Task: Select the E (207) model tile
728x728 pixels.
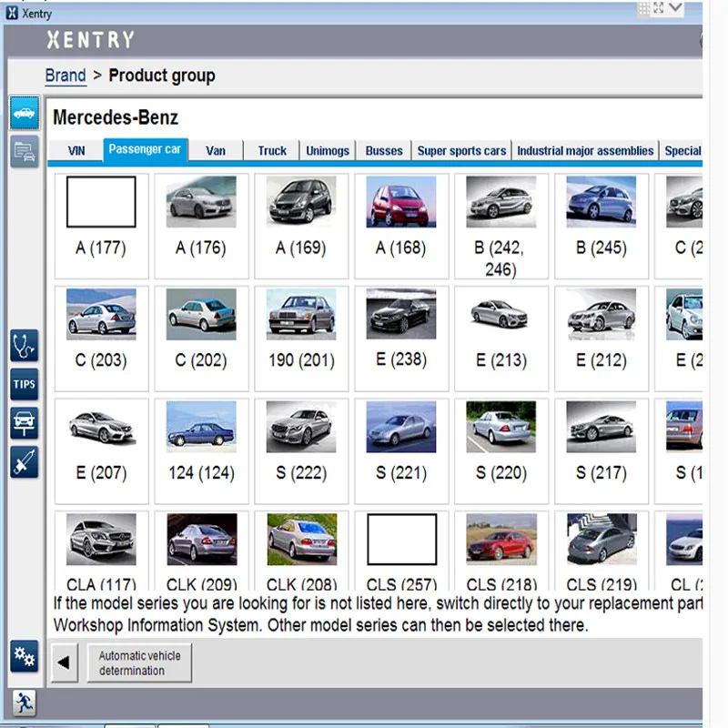Action: tap(101, 450)
